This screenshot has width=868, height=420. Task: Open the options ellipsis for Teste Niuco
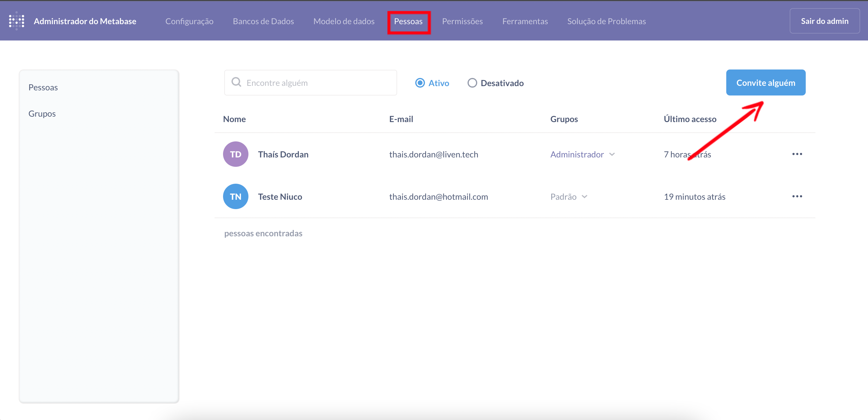797,196
